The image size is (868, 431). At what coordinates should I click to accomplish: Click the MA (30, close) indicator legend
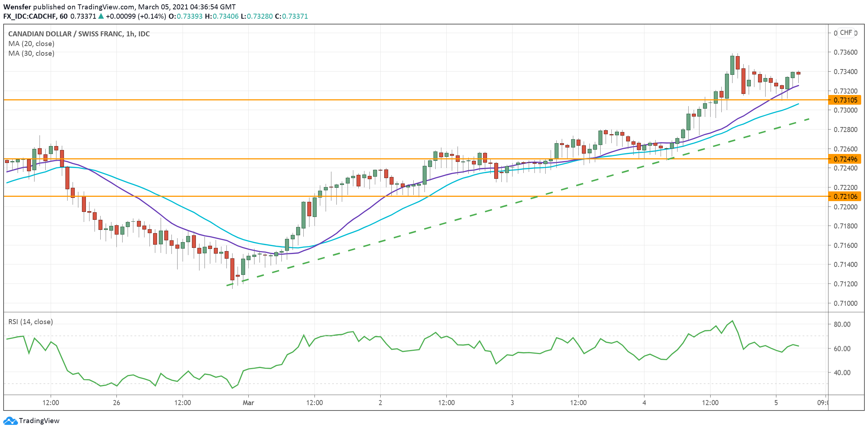(x=31, y=53)
